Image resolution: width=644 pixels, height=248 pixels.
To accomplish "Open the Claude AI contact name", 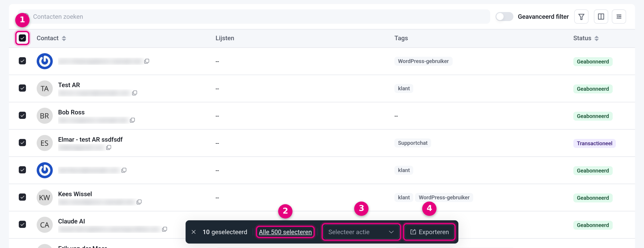I will 71,221.
